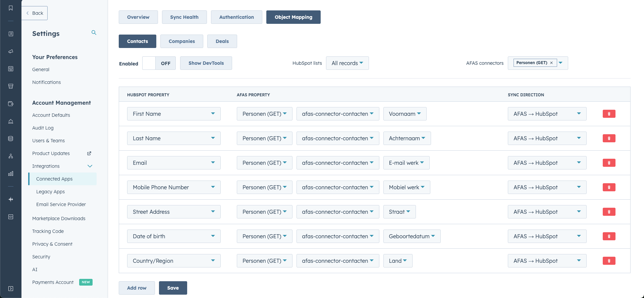Open the CRM contacts icon in the sidebar
The image size is (644, 298).
tap(11, 34)
